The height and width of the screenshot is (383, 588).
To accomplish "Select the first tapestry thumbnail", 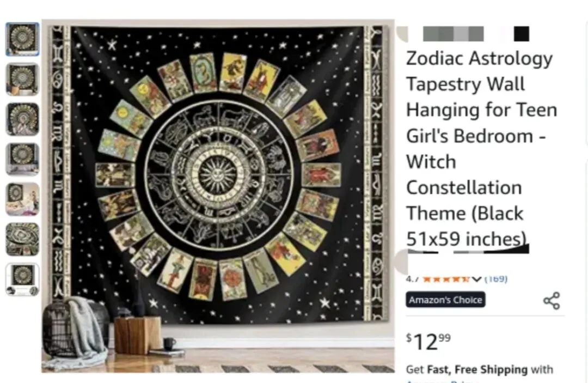I will (x=22, y=39).
